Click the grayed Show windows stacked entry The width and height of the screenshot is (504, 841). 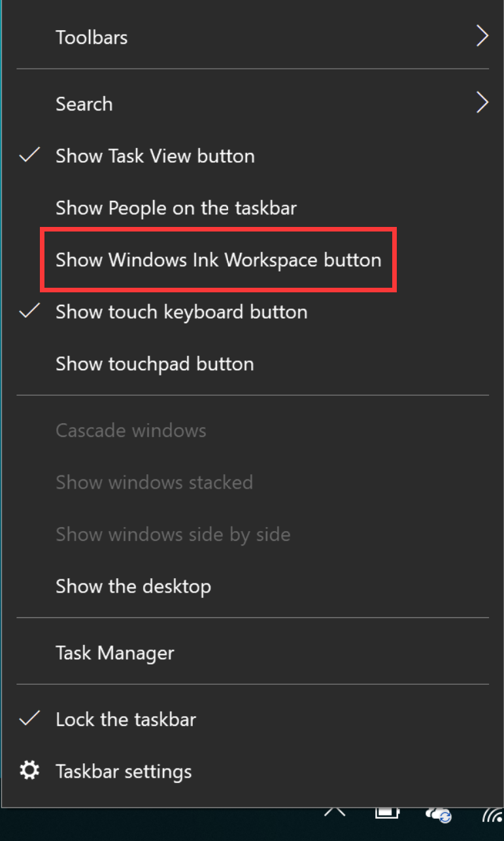point(154,482)
